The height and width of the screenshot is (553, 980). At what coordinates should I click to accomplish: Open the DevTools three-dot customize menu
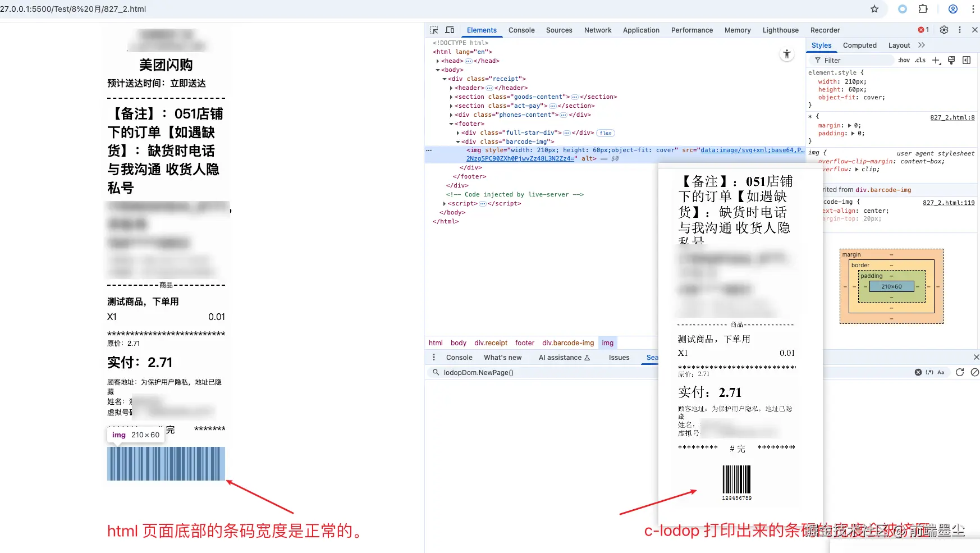point(960,30)
